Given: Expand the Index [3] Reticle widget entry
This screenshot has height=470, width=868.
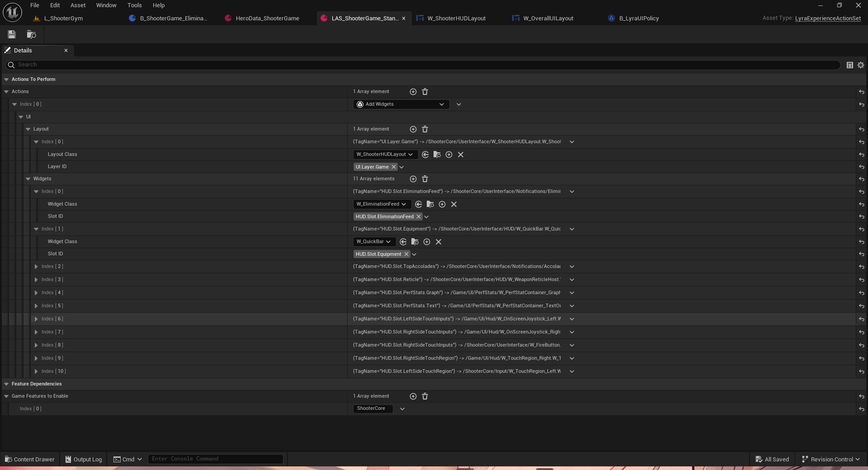Looking at the screenshot, I should (36, 280).
